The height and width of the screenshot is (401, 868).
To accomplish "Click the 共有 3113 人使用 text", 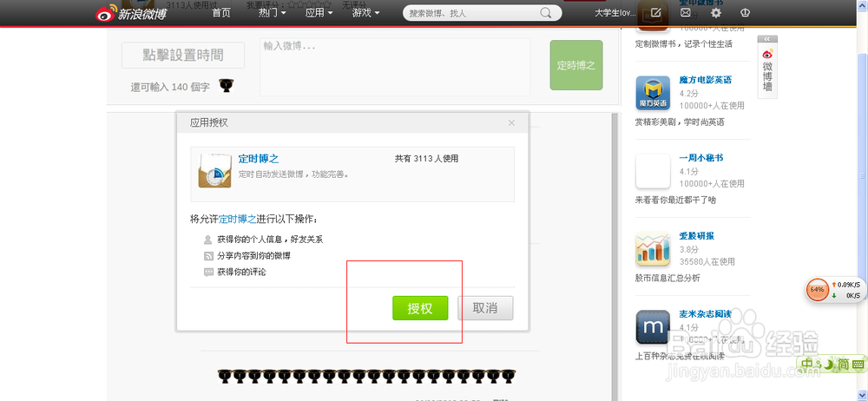I will (426, 159).
